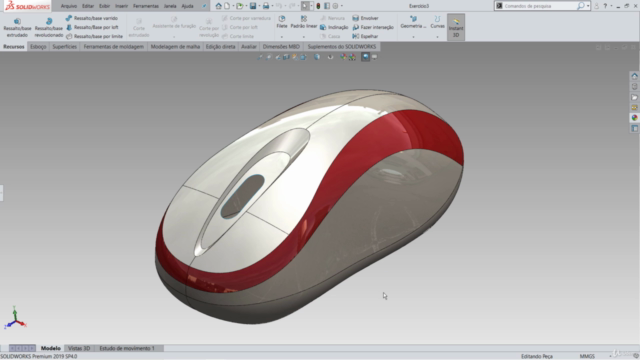Click the Ressalto/base extrudado tool
This screenshot has width=640, height=360.
17,27
